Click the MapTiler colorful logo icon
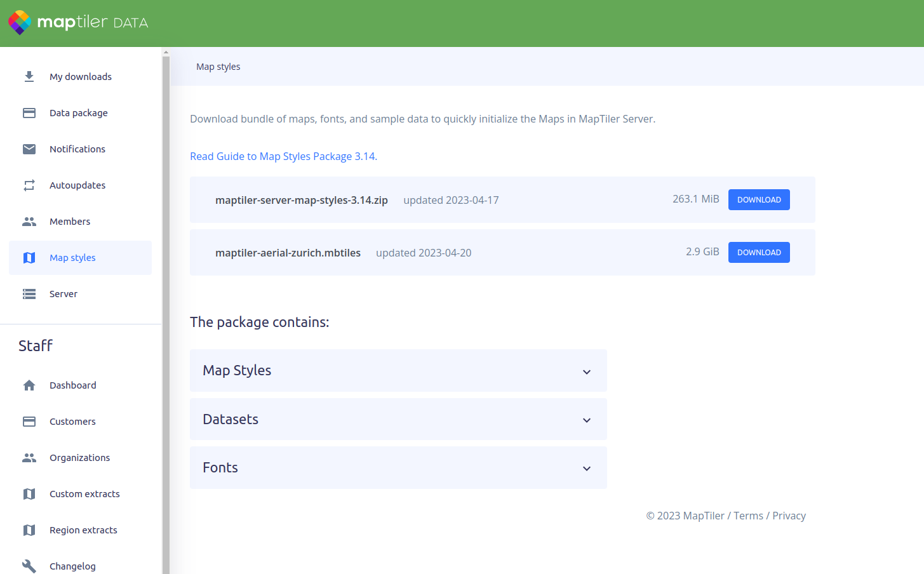 click(x=20, y=22)
